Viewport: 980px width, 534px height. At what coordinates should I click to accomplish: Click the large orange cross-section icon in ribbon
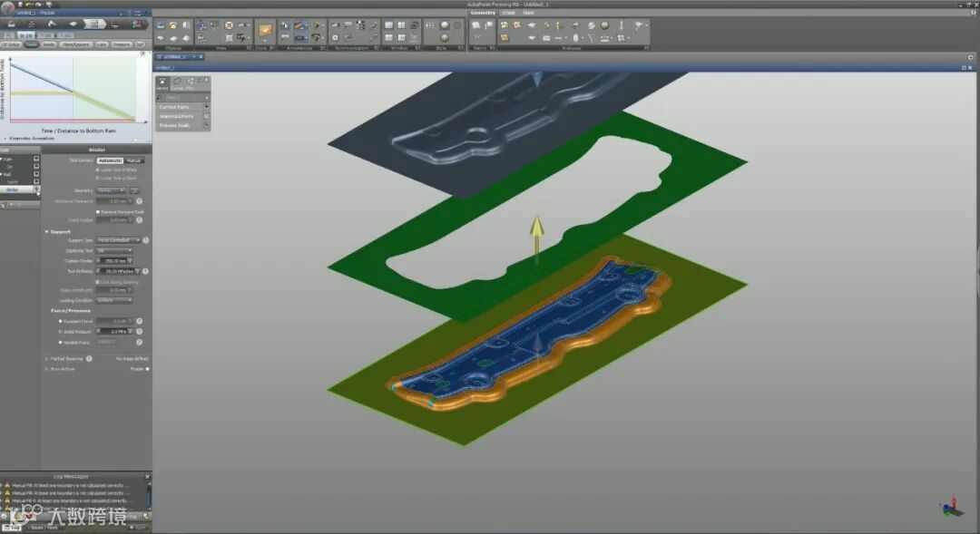pyautogui.click(x=265, y=30)
